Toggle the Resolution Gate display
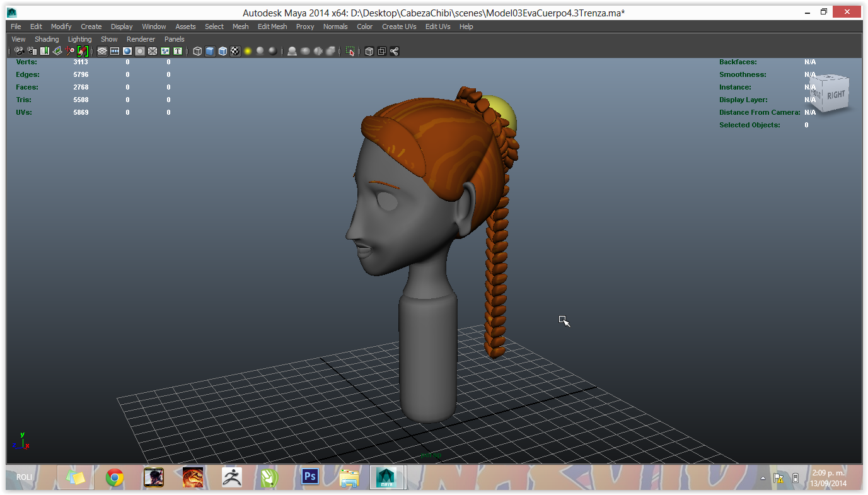This screenshot has height=495, width=868. point(127,51)
